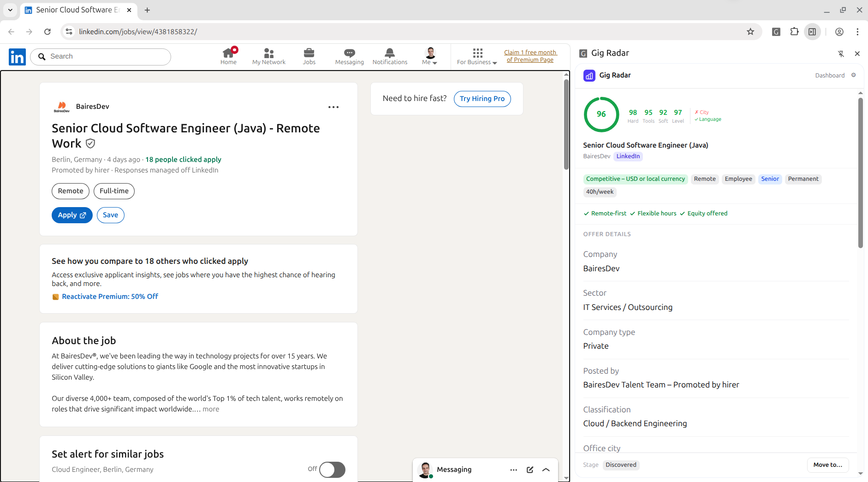Open the Move to... stage menu
This screenshot has width=868, height=482.
[827, 465]
